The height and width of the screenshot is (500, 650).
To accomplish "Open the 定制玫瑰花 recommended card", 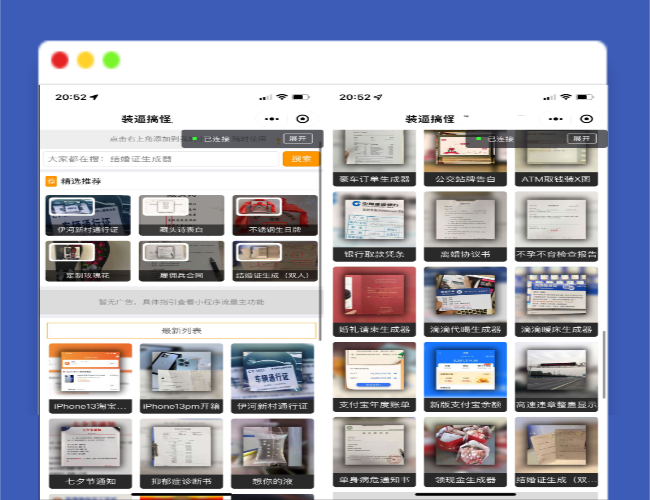I will (88, 261).
